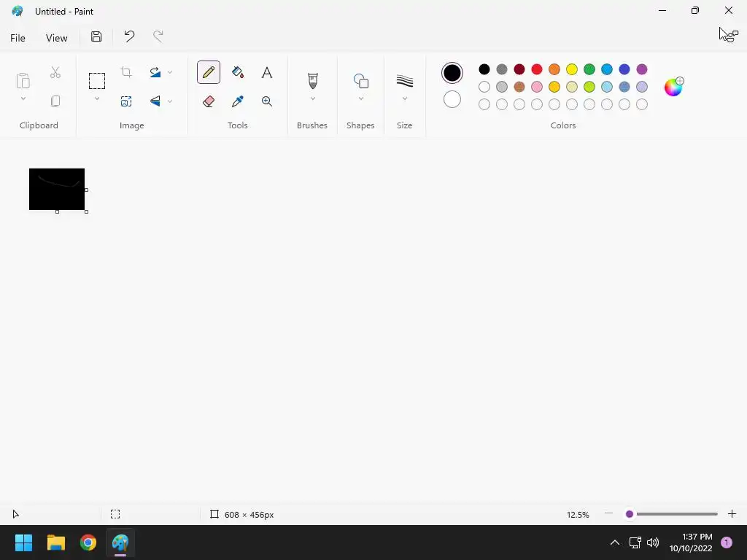Select the Color picker eyedropper tool

(x=238, y=101)
